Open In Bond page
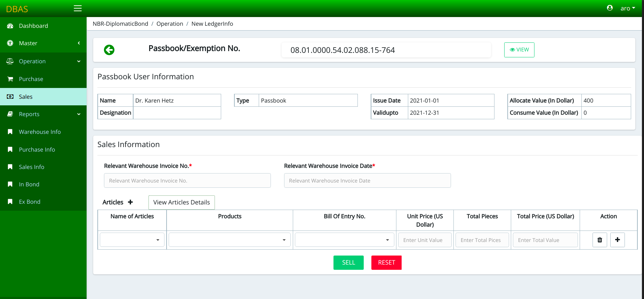The image size is (644, 299). (43, 184)
